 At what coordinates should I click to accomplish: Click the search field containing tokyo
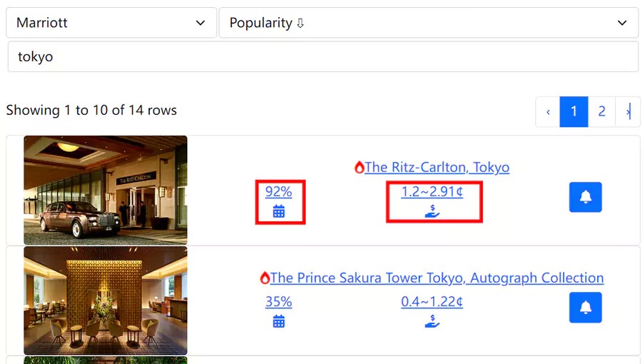322,56
